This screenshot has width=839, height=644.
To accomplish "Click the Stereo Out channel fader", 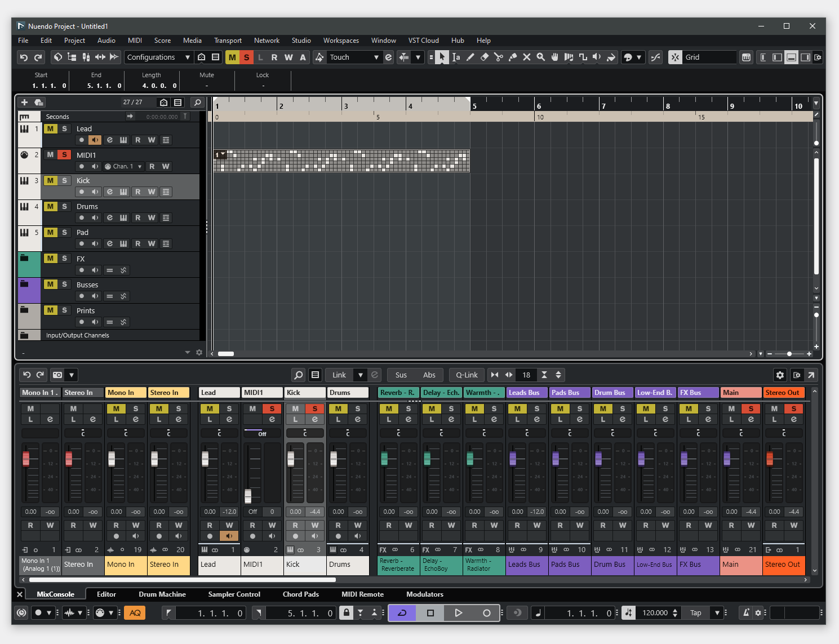I will click(x=770, y=458).
